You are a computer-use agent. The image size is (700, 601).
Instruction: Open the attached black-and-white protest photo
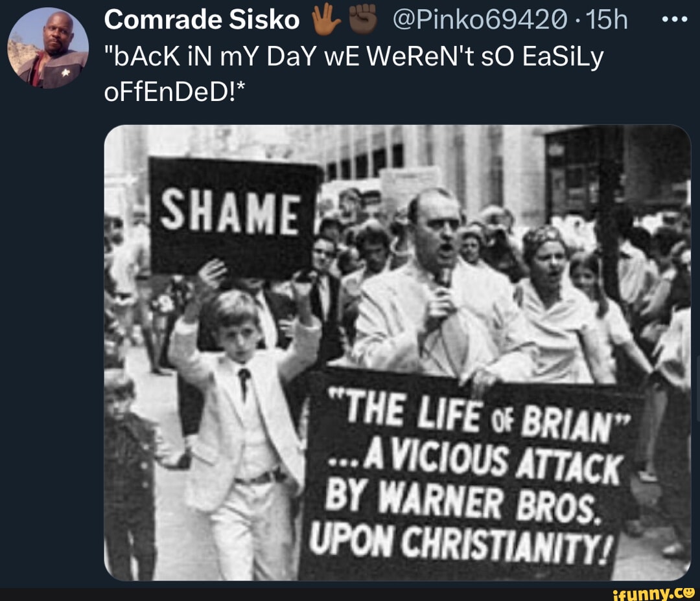click(x=397, y=353)
